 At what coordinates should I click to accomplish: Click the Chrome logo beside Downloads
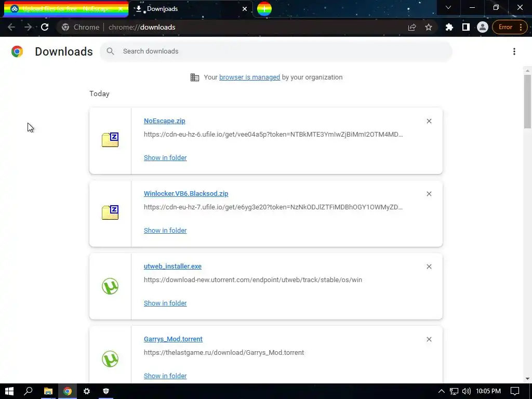point(17,51)
